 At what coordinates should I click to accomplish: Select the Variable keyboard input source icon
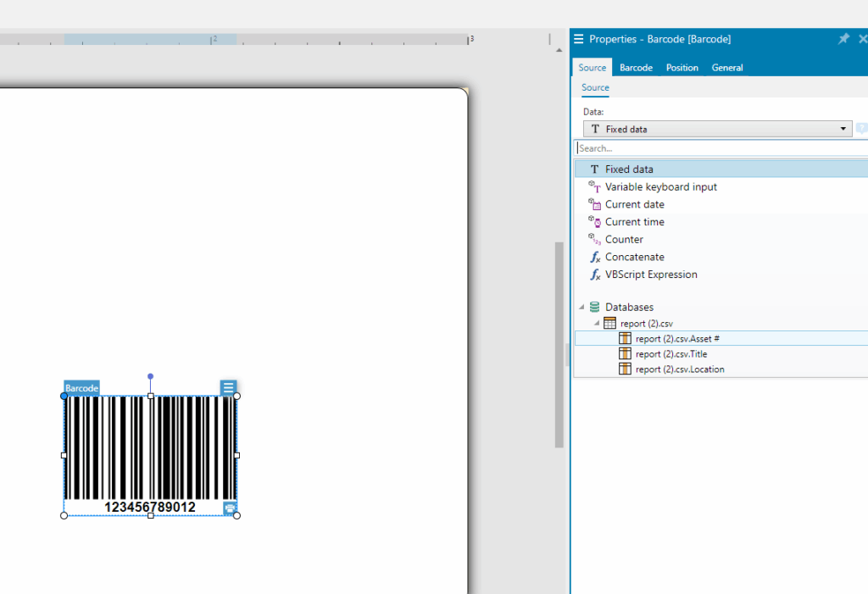[x=595, y=186]
